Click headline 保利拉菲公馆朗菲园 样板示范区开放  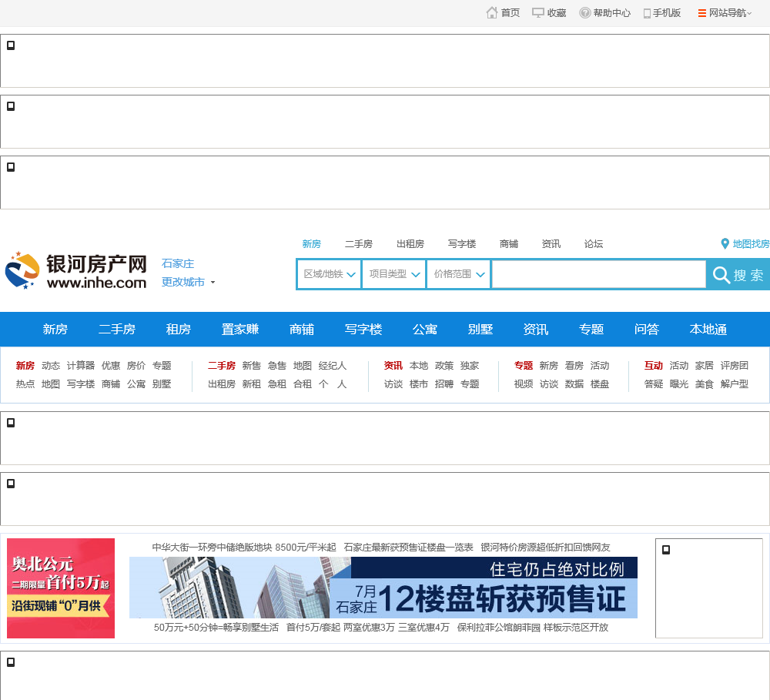533,628
